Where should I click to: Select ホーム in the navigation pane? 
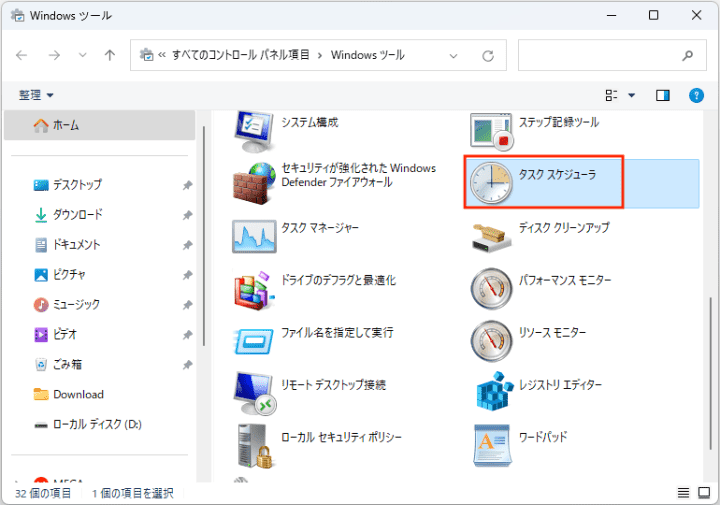point(100,125)
